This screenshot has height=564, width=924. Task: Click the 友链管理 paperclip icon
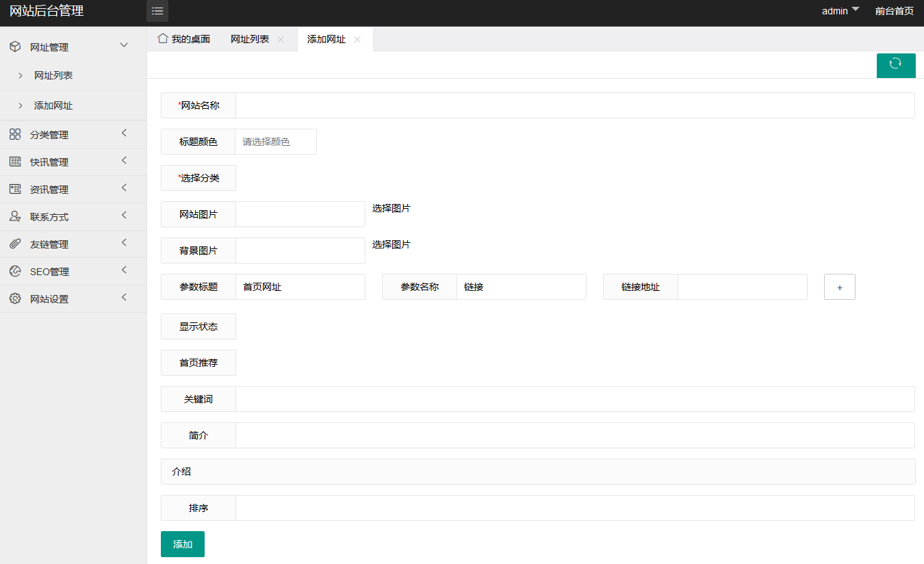tap(15, 244)
